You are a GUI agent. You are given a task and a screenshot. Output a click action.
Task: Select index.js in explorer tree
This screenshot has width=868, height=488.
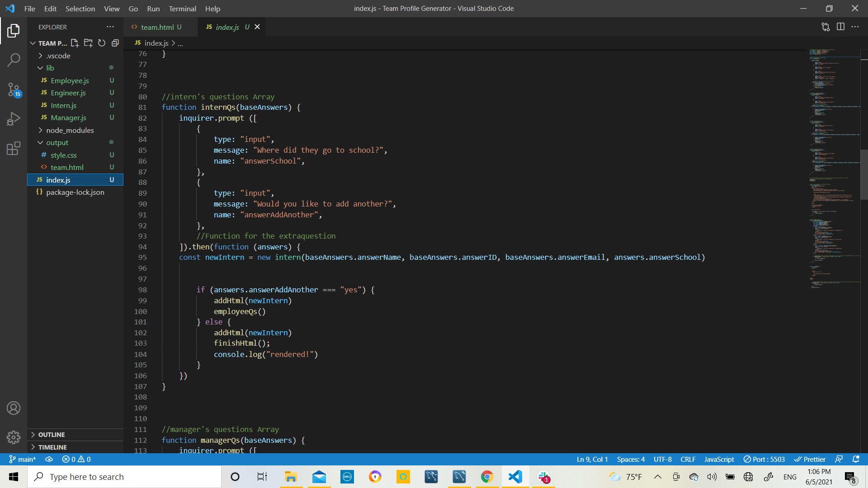coord(75,180)
